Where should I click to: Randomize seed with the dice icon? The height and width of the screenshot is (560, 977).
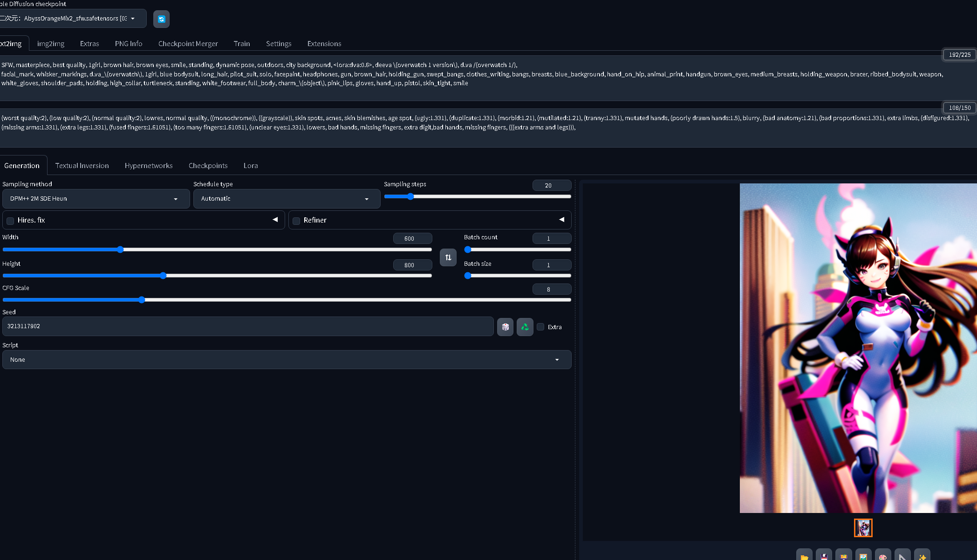tap(505, 327)
